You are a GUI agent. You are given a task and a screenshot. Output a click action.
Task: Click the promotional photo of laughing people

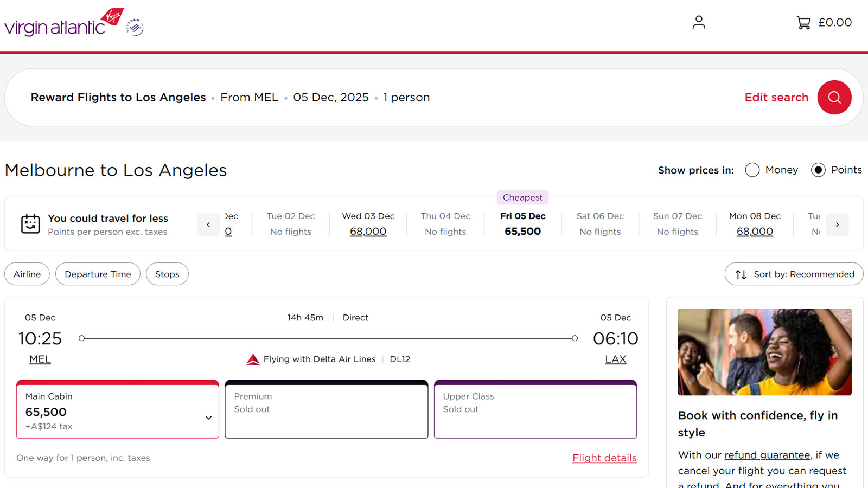765,352
